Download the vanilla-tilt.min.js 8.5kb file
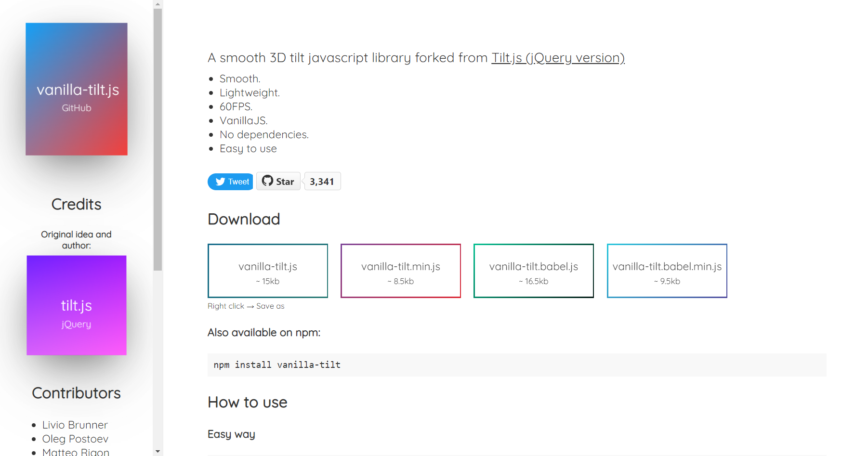Image resolution: width=868 pixels, height=456 pixels. tap(400, 271)
